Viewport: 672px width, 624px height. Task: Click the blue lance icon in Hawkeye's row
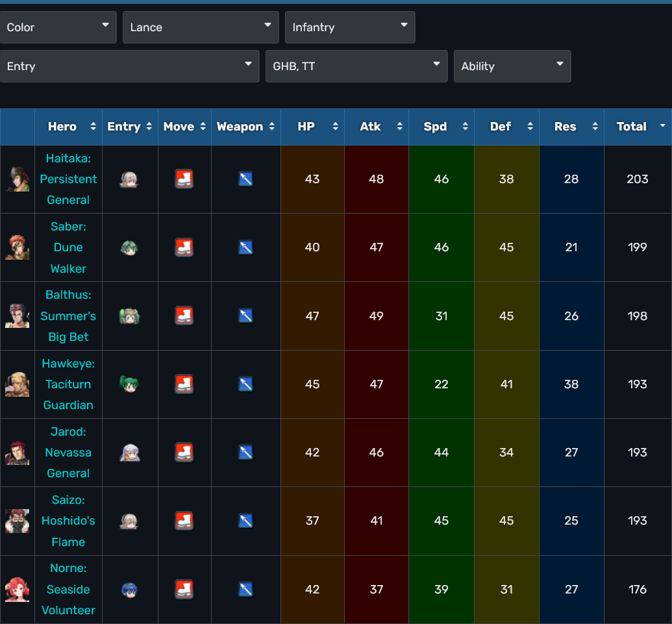tap(245, 384)
